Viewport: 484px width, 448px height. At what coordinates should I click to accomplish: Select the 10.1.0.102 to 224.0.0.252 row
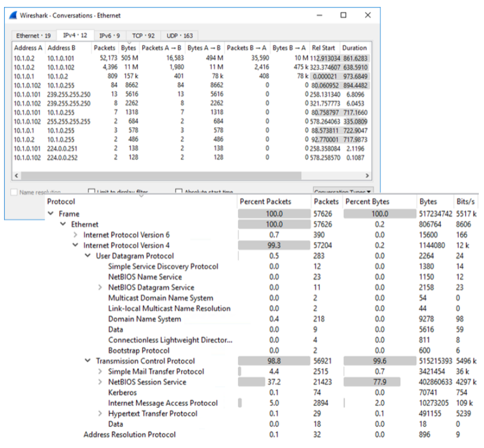(192, 157)
